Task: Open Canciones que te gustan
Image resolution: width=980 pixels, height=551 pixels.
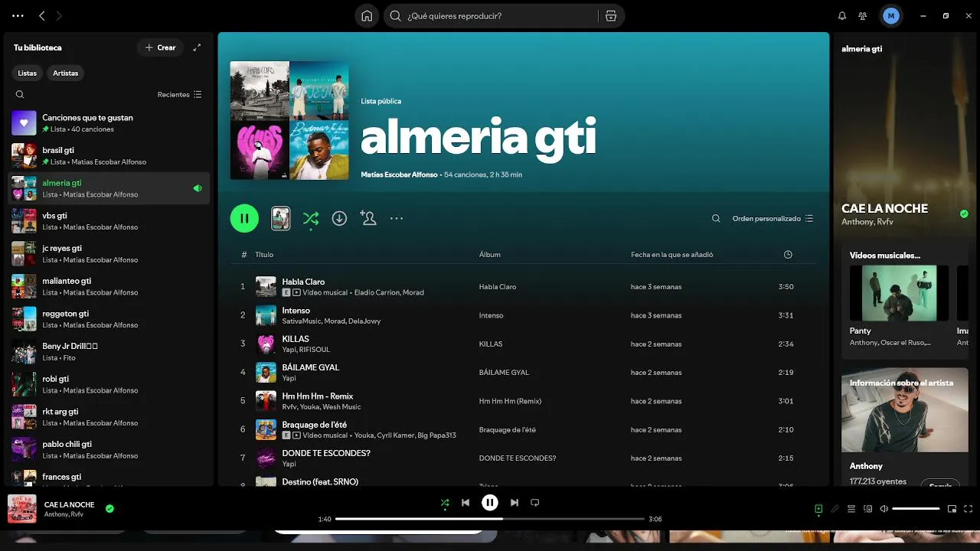Action: [x=109, y=123]
